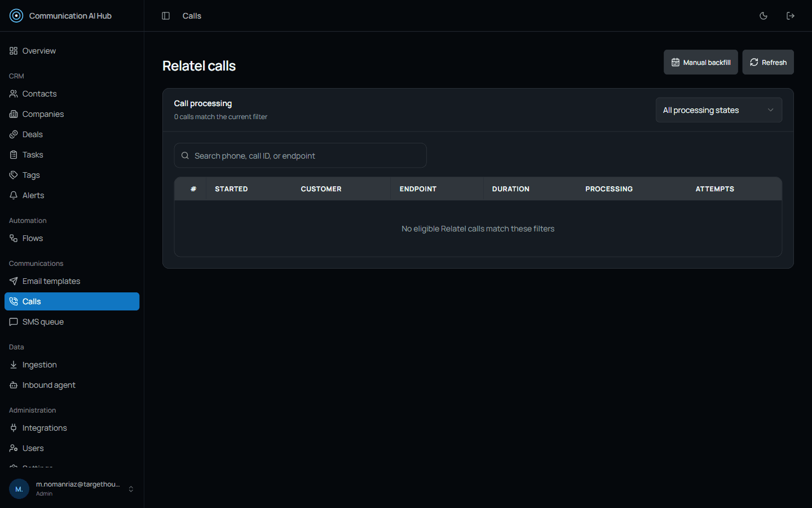
Task: Click the Tags icon in sidebar
Action: tap(14, 175)
